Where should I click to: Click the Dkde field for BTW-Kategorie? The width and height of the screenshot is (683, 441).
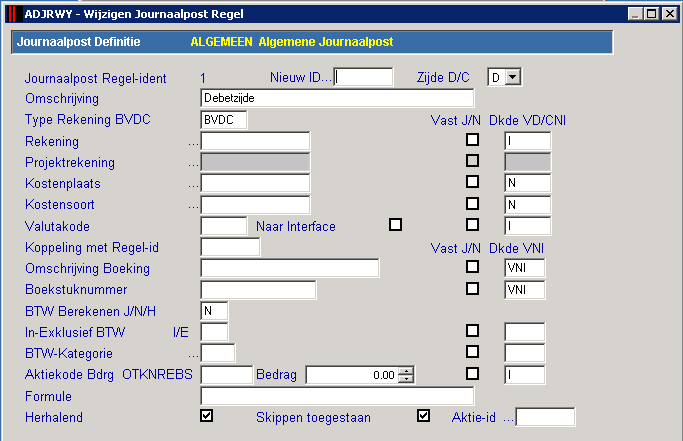coord(524,353)
